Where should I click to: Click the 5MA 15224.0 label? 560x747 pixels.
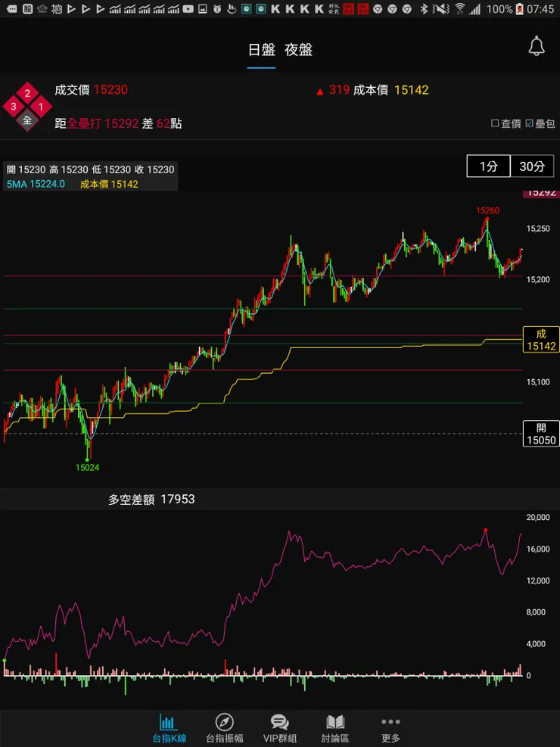pyautogui.click(x=36, y=184)
